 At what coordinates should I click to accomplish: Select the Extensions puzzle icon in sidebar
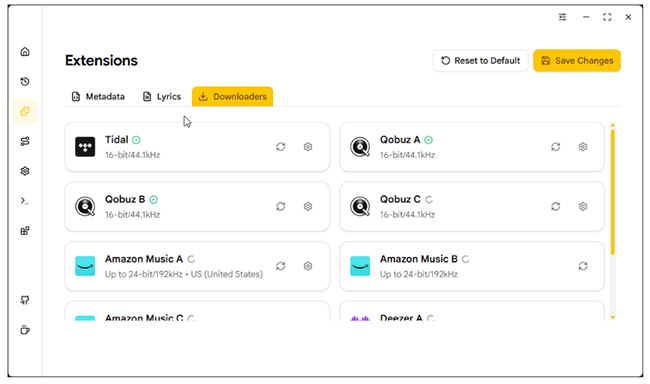pos(25,112)
